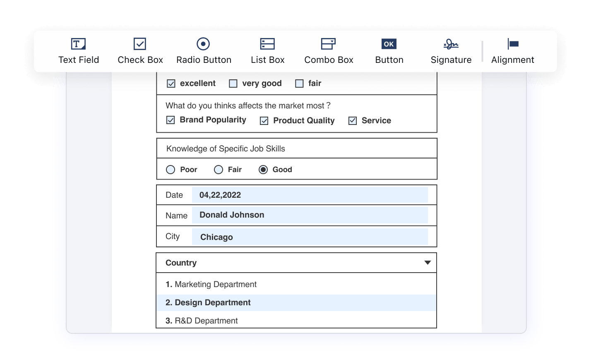Select the Fair radio button

pyautogui.click(x=219, y=170)
